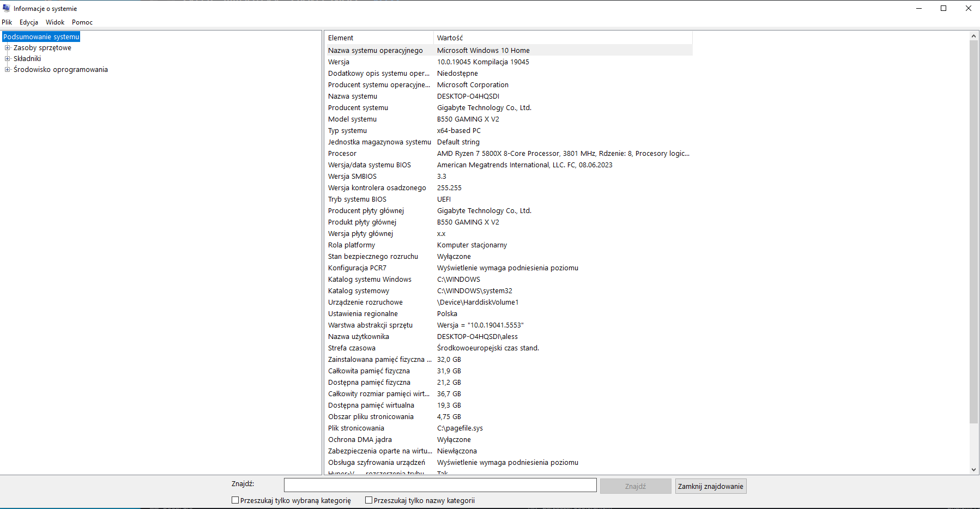Click the vertical scrollbar thumb
The height and width of the screenshot is (509, 980).
point(974,232)
